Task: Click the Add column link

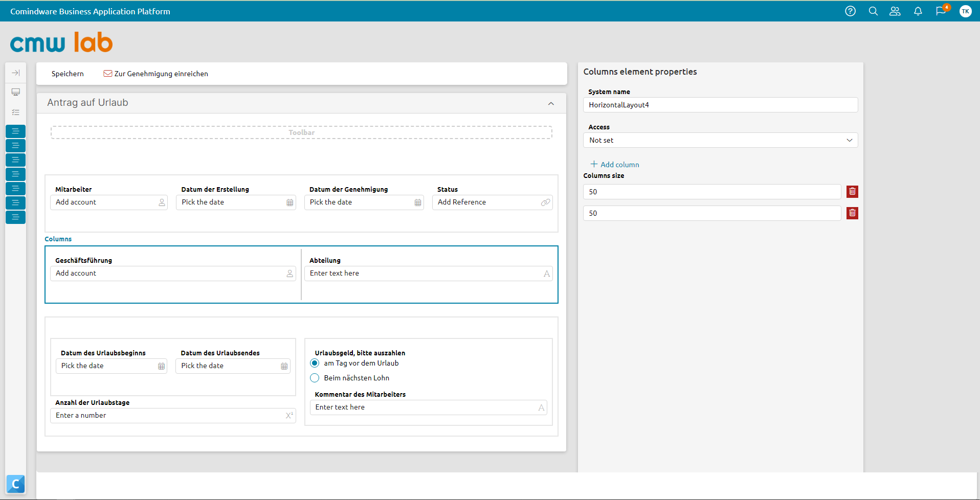Action: (615, 164)
